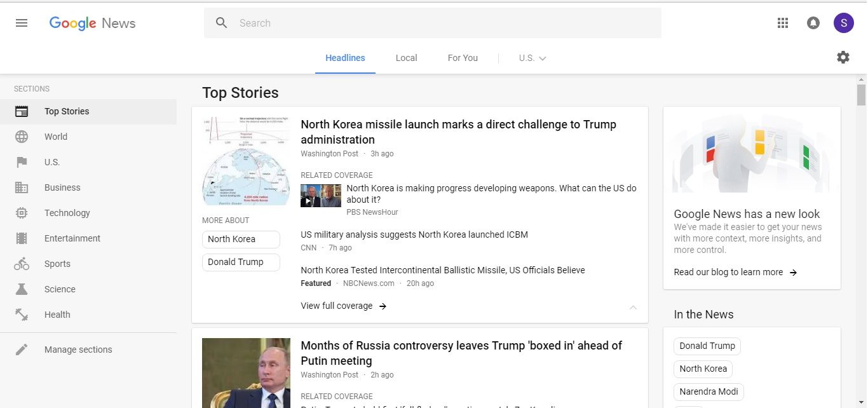Click North Korea chip in In the News
868x408 pixels.
[x=703, y=369]
